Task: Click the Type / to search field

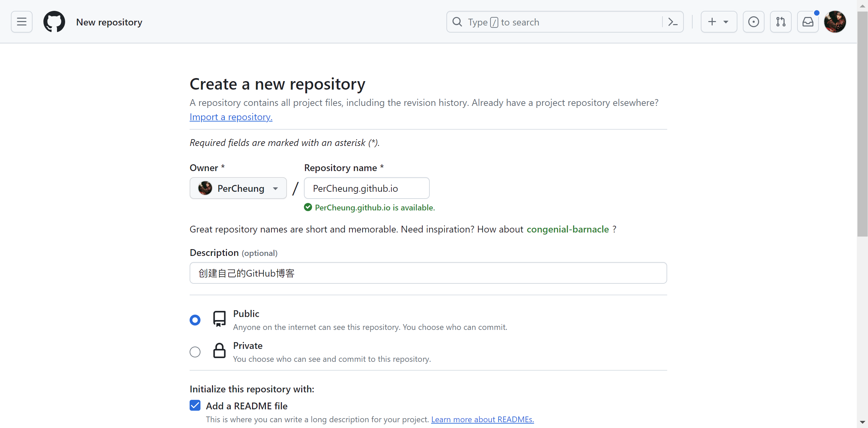Action: coord(543,22)
